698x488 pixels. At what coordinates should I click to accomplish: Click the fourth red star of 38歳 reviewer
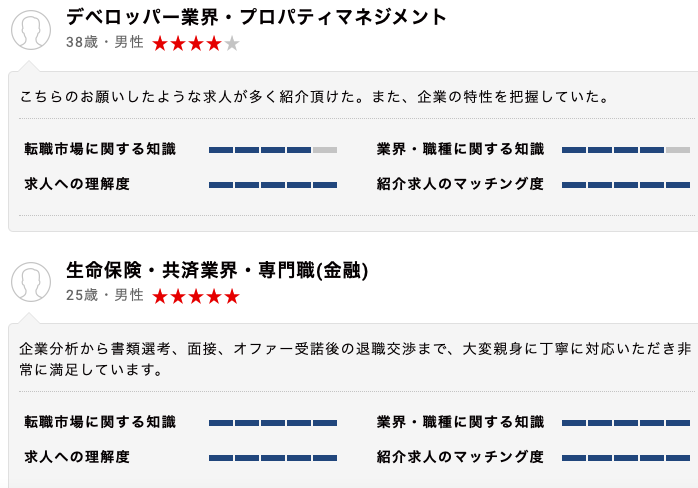click(x=214, y=44)
